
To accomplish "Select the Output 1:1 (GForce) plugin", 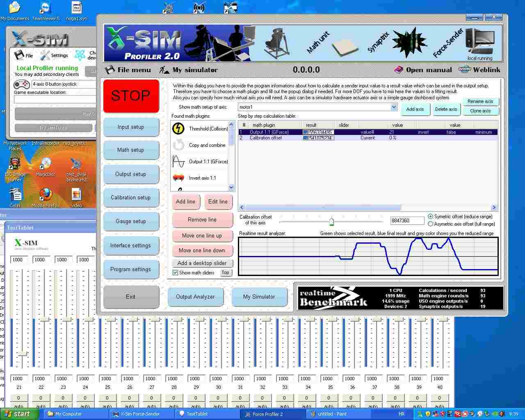I will (200, 162).
